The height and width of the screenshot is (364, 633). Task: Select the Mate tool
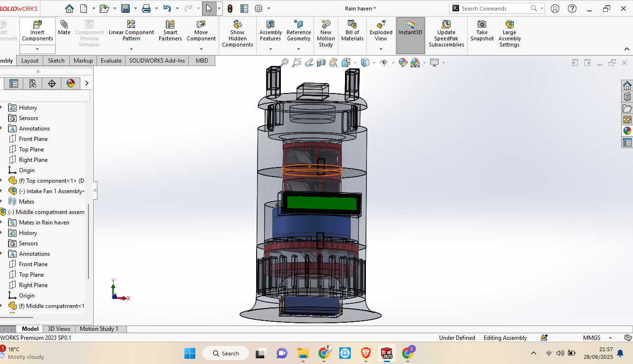coord(64,28)
